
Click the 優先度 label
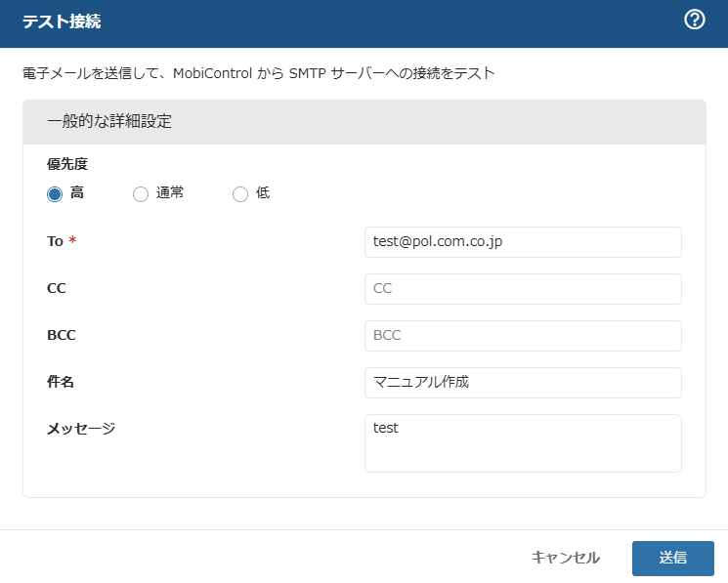(67, 164)
